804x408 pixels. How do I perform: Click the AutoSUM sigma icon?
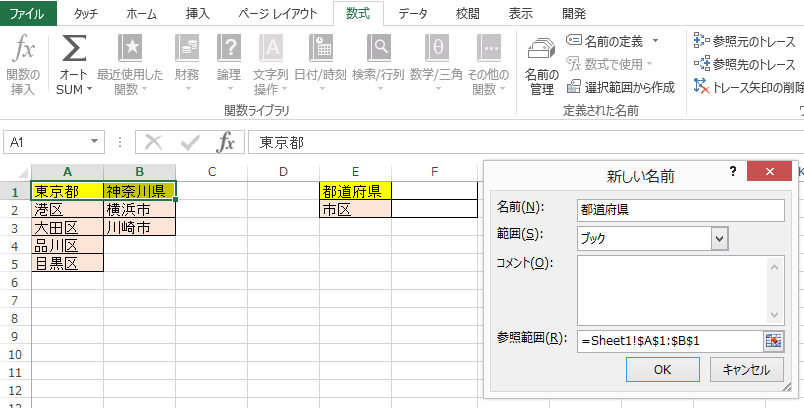(74, 49)
